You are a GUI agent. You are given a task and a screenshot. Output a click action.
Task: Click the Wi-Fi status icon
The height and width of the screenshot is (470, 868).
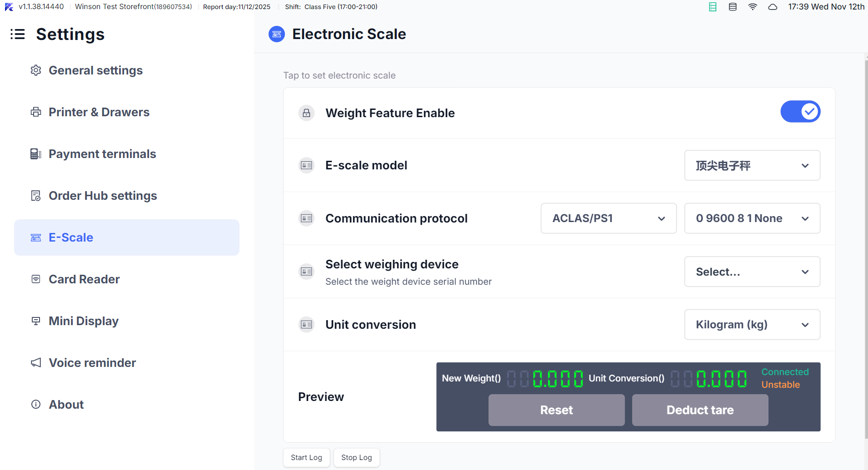pyautogui.click(x=753, y=7)
